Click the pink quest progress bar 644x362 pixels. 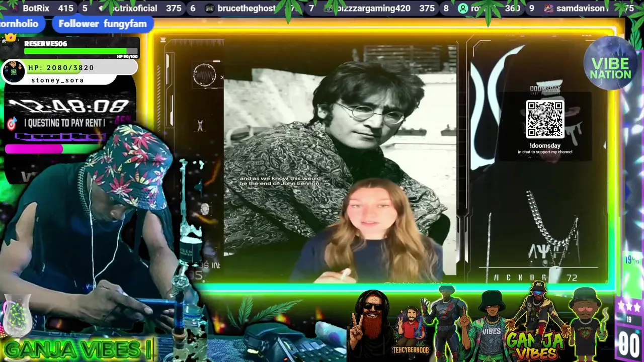pyautogui.click(x=34, y=149)
